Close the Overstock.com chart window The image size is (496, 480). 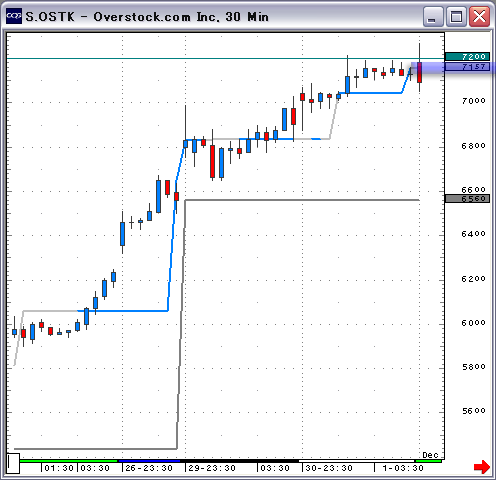click(x=479, y=16)
